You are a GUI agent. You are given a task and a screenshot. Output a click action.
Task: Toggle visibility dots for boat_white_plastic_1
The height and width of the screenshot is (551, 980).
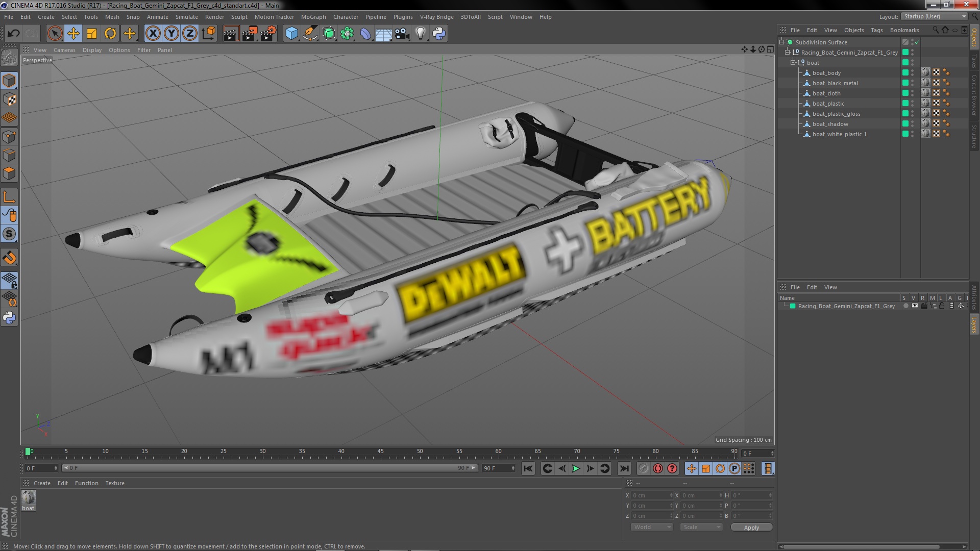point(913,134)
